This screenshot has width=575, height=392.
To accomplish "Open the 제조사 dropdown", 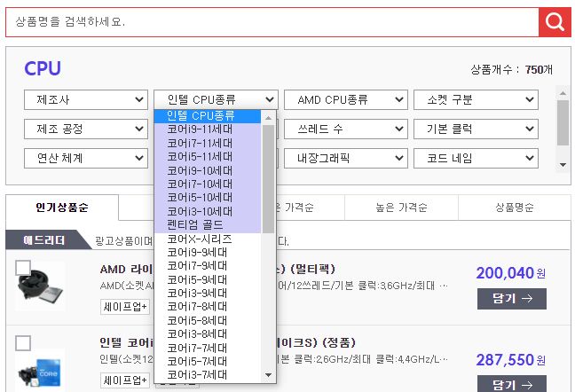I will pos(86,99).
